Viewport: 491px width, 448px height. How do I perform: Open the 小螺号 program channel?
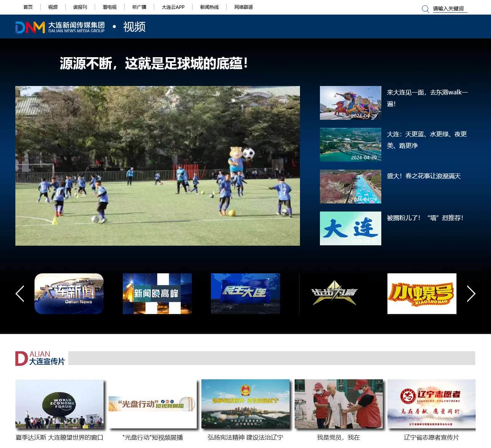(422, 294)
